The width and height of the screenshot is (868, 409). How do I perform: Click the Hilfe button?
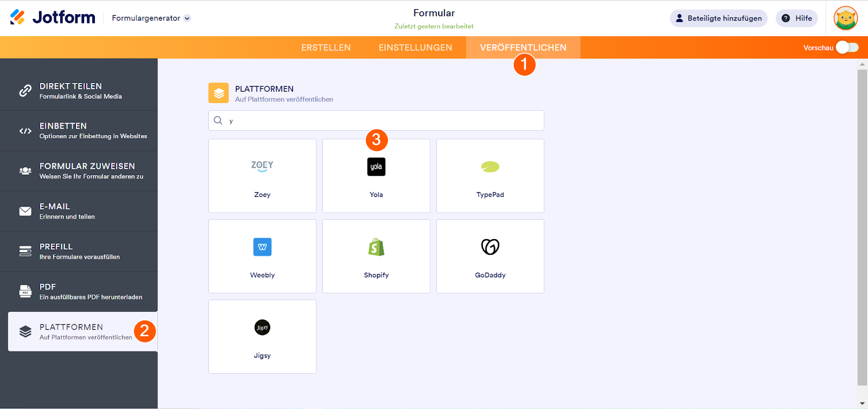pos(796,18)
